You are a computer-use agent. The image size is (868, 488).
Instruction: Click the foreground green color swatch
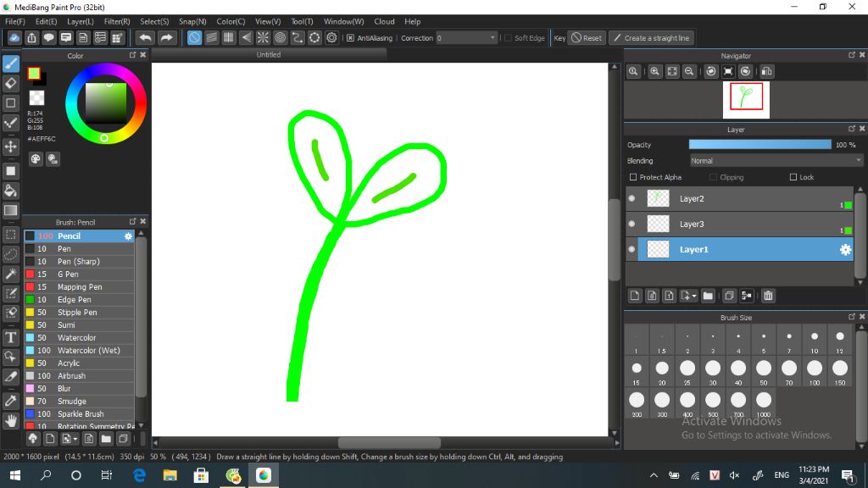(x=34, y=73)
